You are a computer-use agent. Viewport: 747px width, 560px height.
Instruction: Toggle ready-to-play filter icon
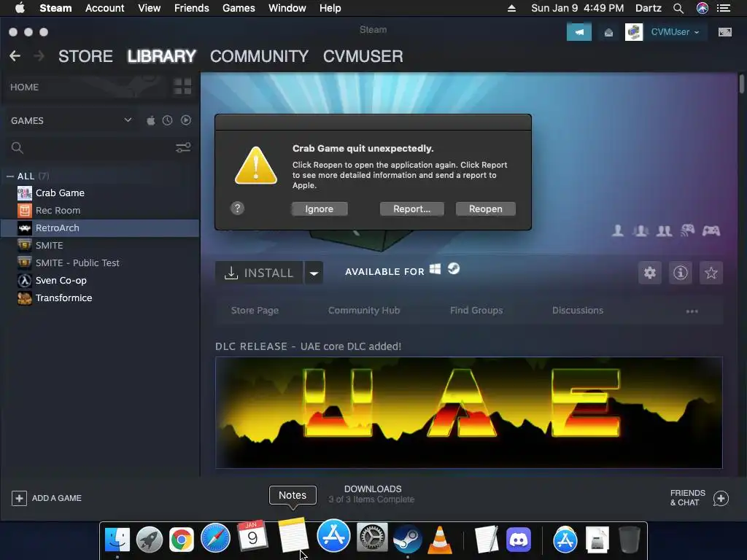[186, 120]
